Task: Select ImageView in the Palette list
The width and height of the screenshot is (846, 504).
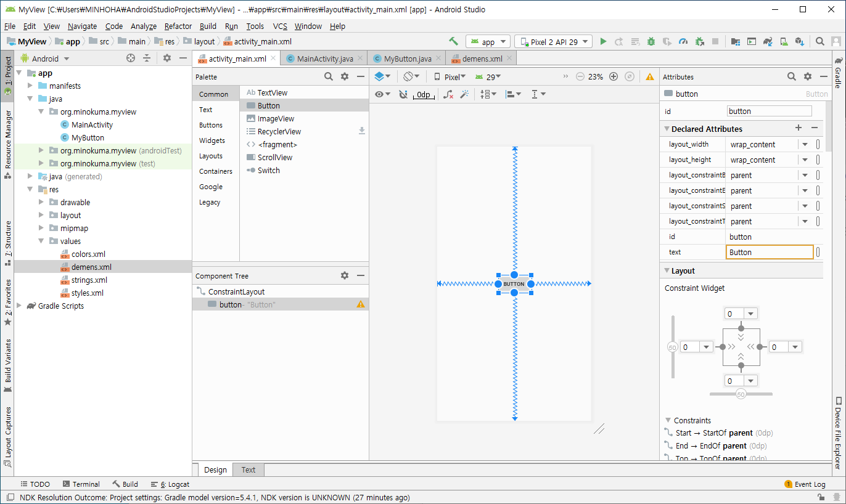Action: tap(276, 118)
